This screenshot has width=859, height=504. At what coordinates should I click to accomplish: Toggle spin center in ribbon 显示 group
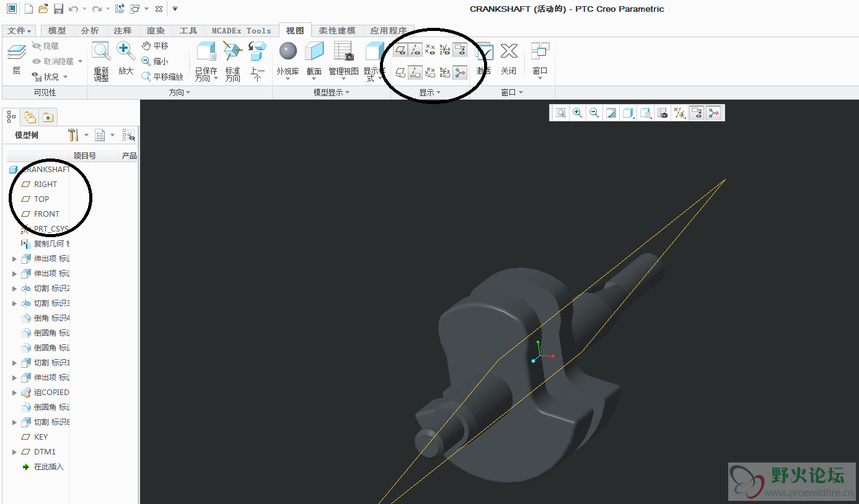(459, 72)
